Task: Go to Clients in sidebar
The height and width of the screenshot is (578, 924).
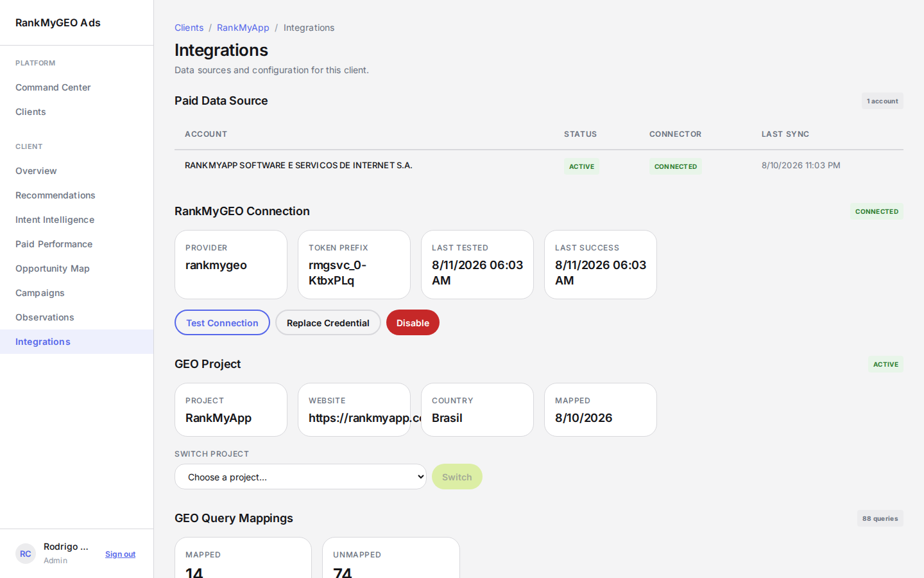Action: [x=77, y=112]
